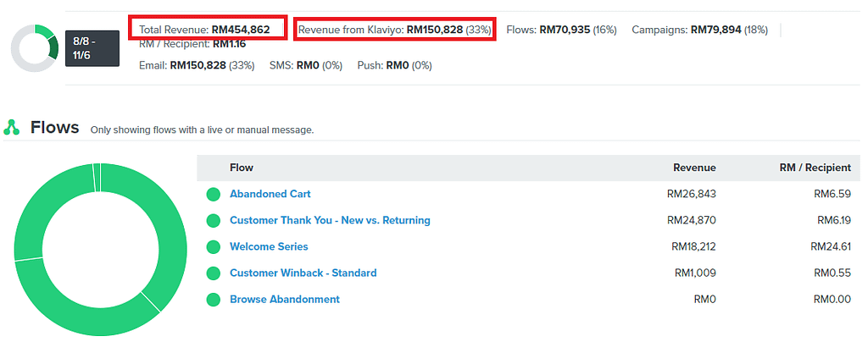The width and height of the screenshot is (868, 364).
Task: Click the RM / Recipient RM1.16 stat
Action: (192, 44)
